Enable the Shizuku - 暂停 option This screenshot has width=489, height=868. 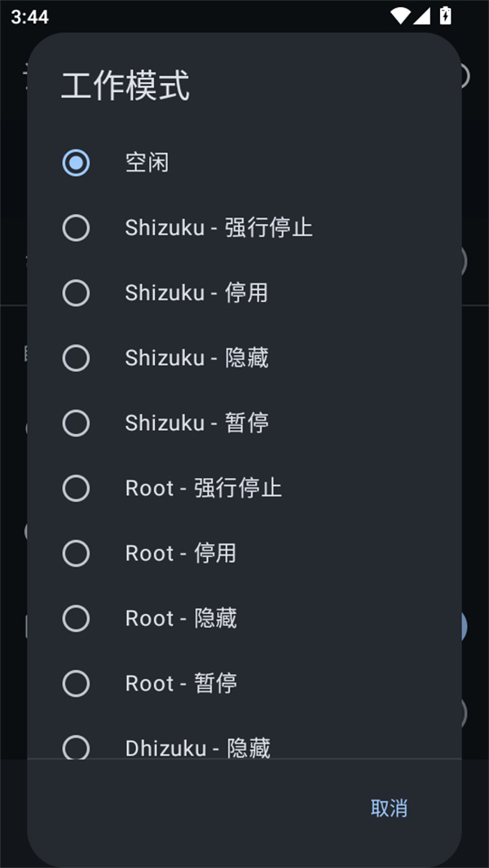click(x=196, y=423)
